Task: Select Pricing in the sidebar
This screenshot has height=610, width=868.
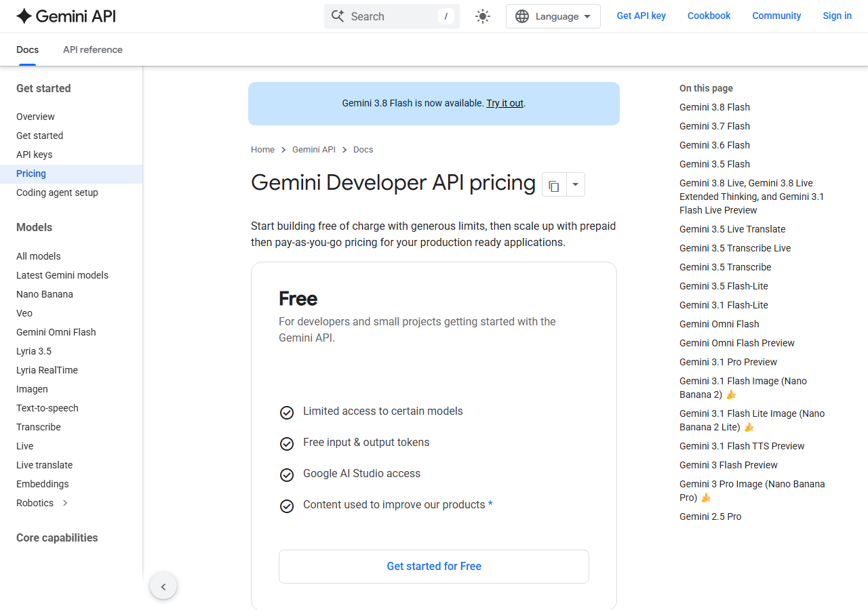Action: [71, 174]
